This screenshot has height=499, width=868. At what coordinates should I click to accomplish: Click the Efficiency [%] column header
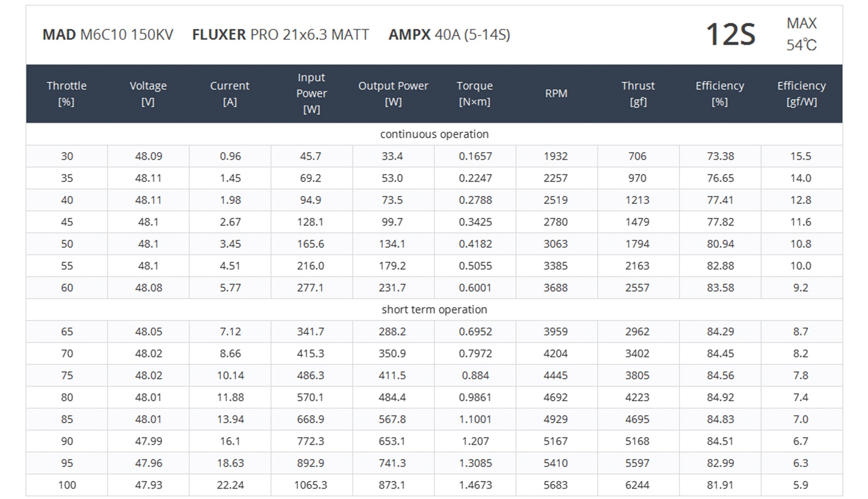[720, 93]
